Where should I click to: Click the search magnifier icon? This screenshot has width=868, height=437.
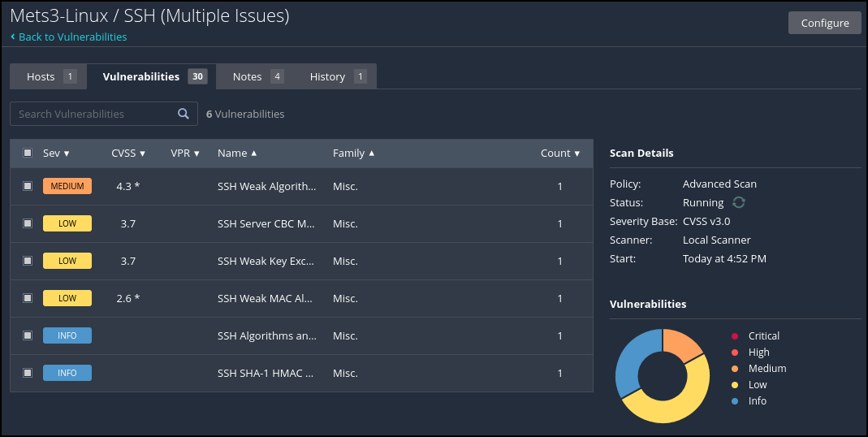click(x=184, y=114)
